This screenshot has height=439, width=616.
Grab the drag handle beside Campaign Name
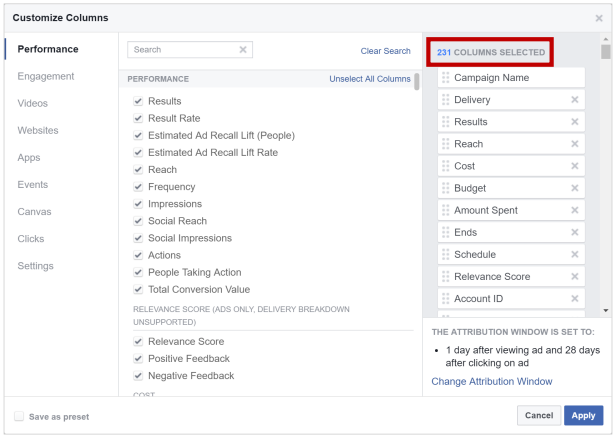[x=445, y=78]
